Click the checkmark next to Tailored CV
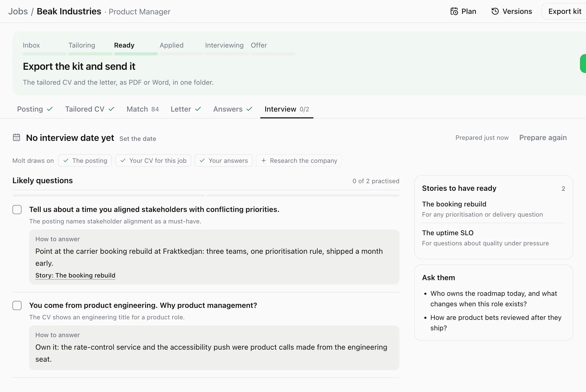The height and width of the screenshot is (392, 586). pyautogui.click(x=111, y=109)
